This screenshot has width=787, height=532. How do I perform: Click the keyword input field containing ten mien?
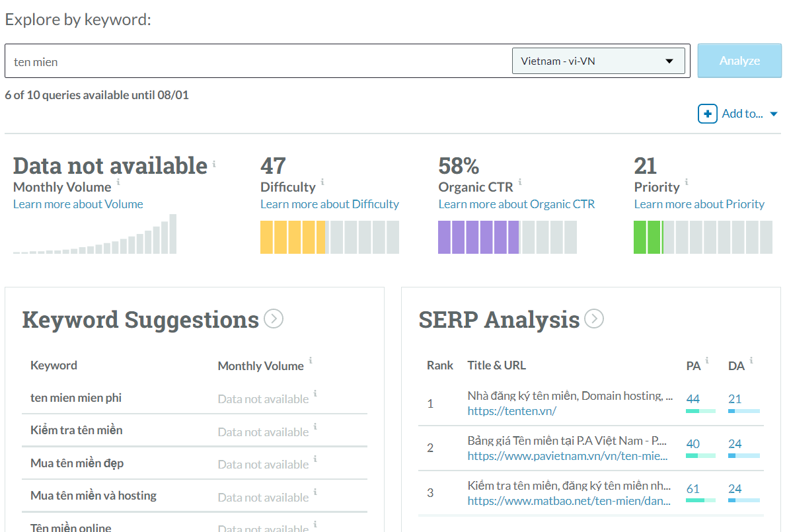coord(258,61)
